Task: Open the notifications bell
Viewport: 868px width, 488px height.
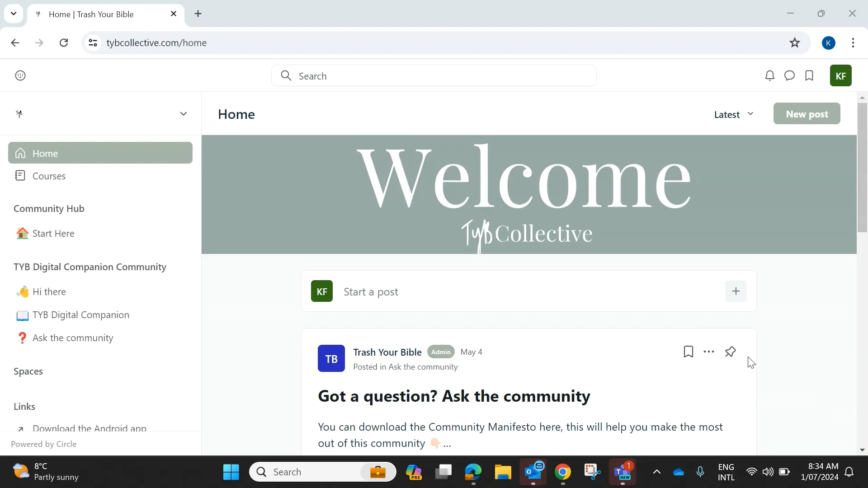Action: tap(770, 75)
